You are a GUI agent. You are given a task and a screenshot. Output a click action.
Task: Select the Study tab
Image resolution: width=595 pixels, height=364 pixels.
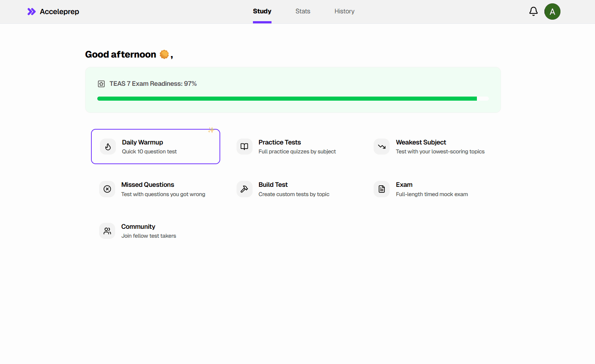pyautogui.click(x=262, y=12)
